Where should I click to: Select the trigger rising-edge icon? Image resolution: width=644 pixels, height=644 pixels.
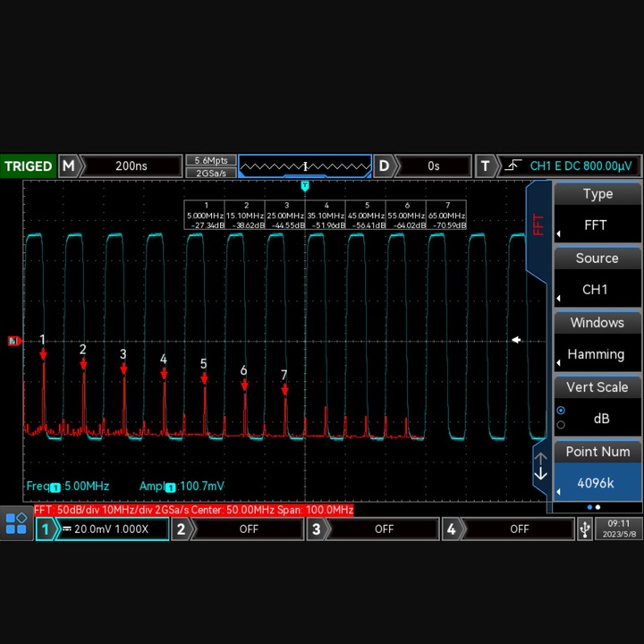513,166
